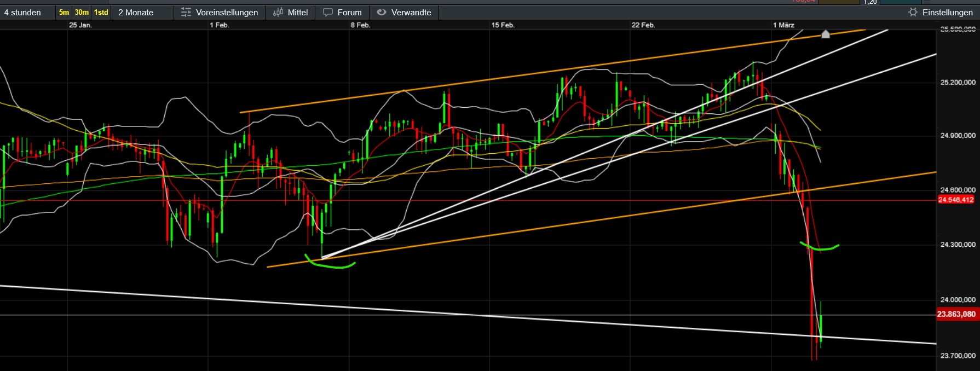Click the 15 Feb. date label

503,25
